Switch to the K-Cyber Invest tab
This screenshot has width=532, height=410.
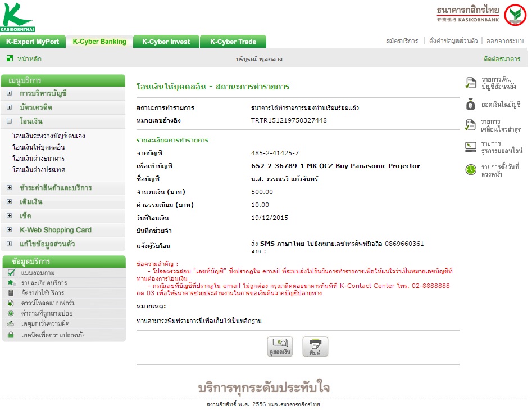[166, 42]
